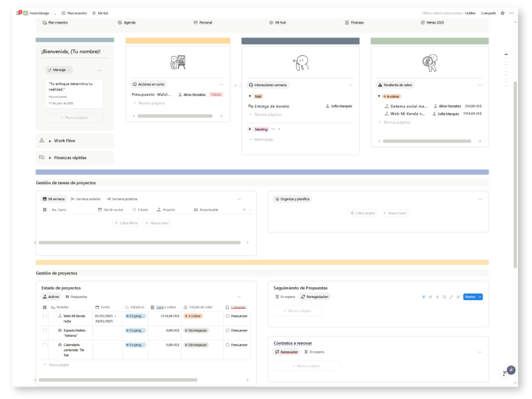Select the Pospuestos tab

pos(76,297)
